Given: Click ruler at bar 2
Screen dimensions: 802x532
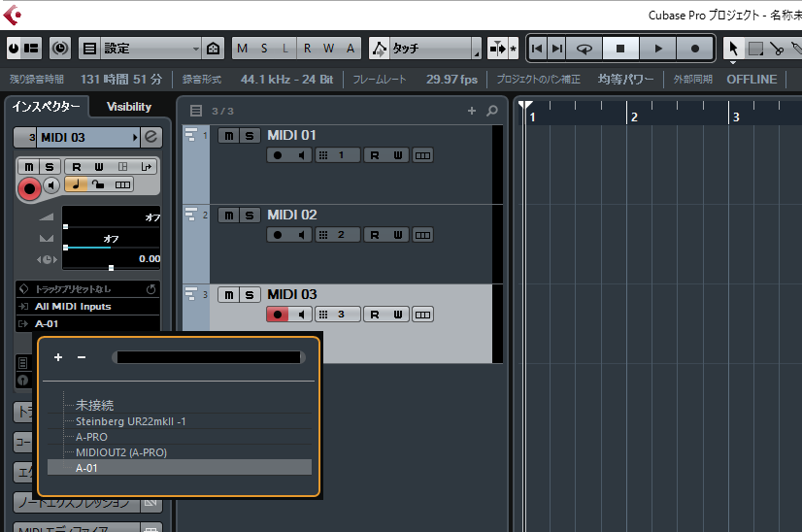Looking at the screenshot, I should (634, 116).
